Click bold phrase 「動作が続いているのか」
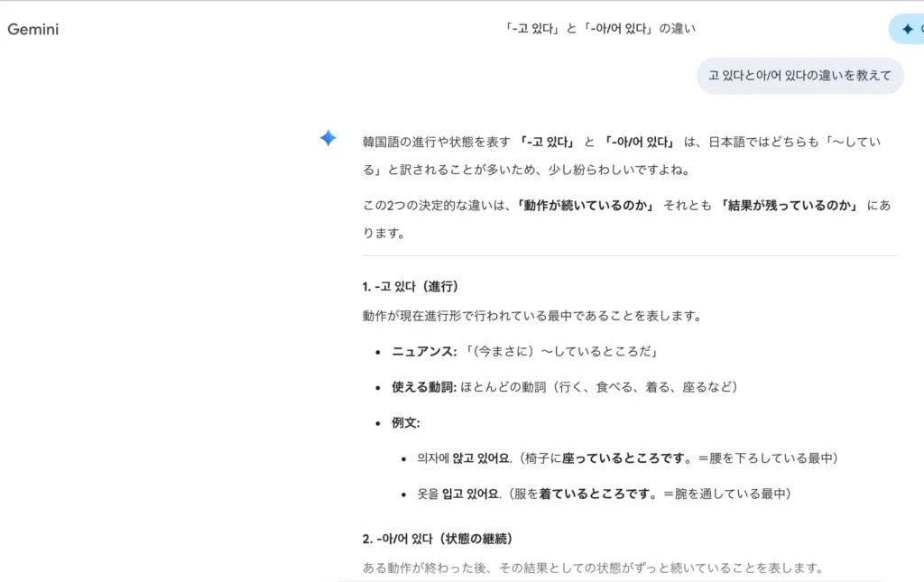This screenshot has width=924, height=582. tap(585, 205)
